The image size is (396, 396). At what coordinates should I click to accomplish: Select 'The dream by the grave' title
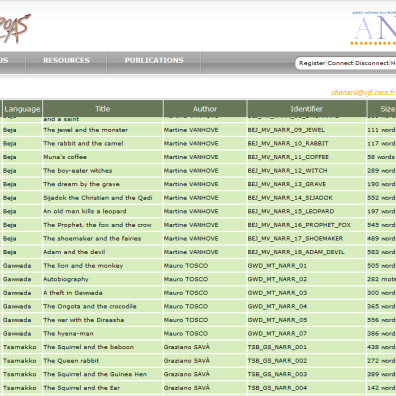coord(81,184)
